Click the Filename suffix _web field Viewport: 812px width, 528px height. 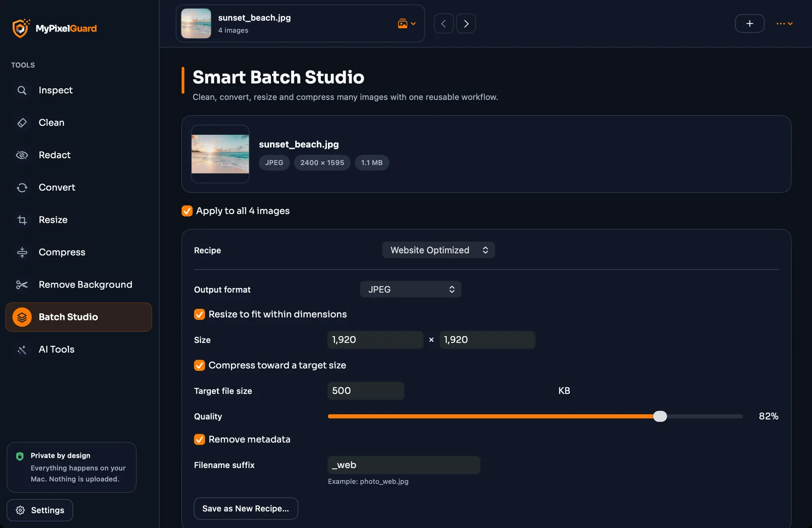coord(404,465)
